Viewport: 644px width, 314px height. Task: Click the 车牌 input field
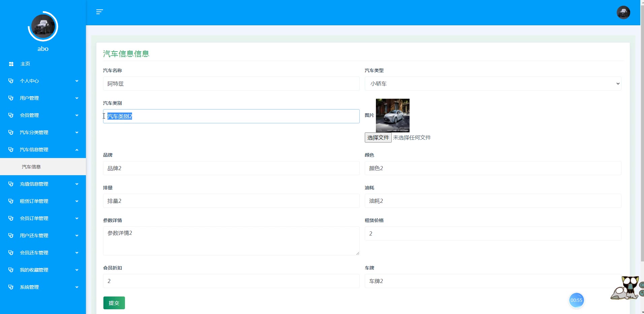[493, 281]
